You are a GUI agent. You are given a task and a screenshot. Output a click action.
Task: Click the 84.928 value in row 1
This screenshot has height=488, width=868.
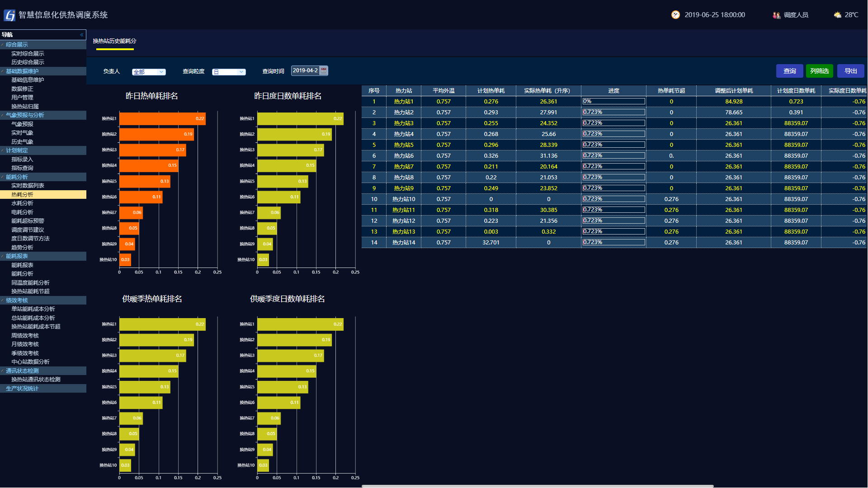coord(734,102)
